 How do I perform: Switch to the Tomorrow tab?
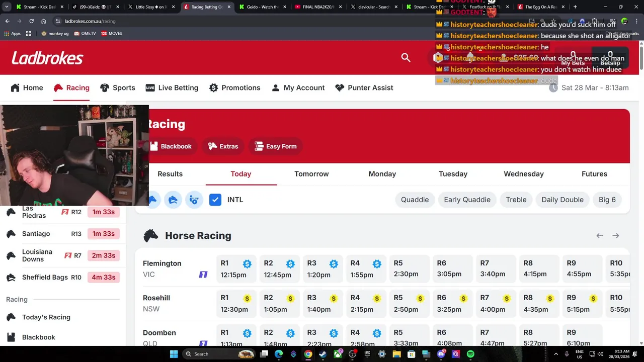click(x=311, y=174)
